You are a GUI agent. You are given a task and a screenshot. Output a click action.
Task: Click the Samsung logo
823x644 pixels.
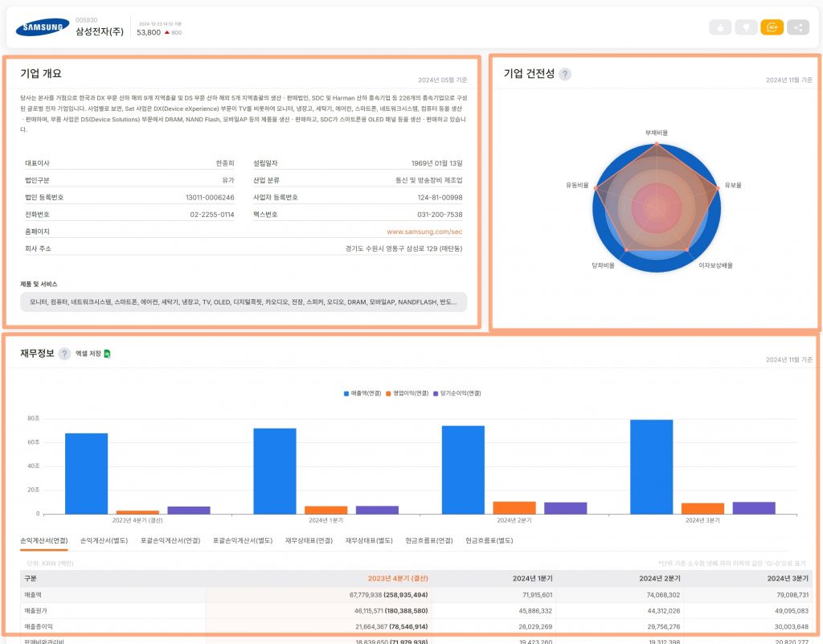tap(43, 27)
